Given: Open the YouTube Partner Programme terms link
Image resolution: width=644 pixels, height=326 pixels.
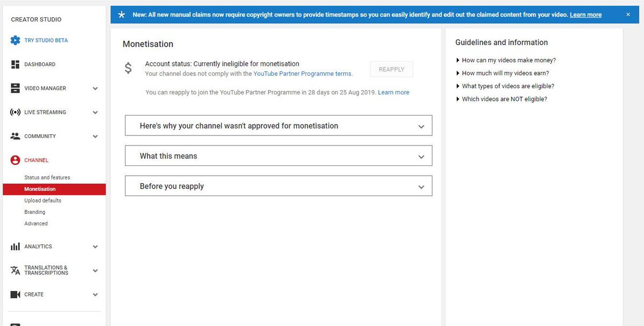Looking at the screenshot, I should [303, 74].
